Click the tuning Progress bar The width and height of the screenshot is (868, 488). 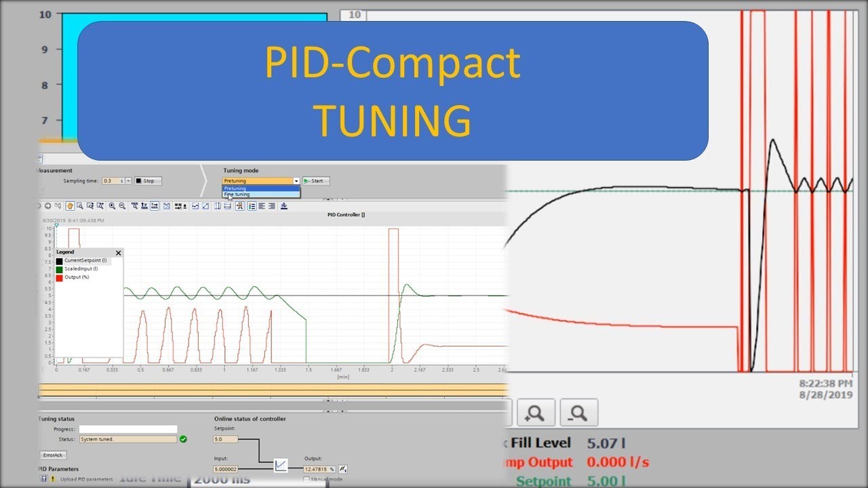(x=127, y=429)
